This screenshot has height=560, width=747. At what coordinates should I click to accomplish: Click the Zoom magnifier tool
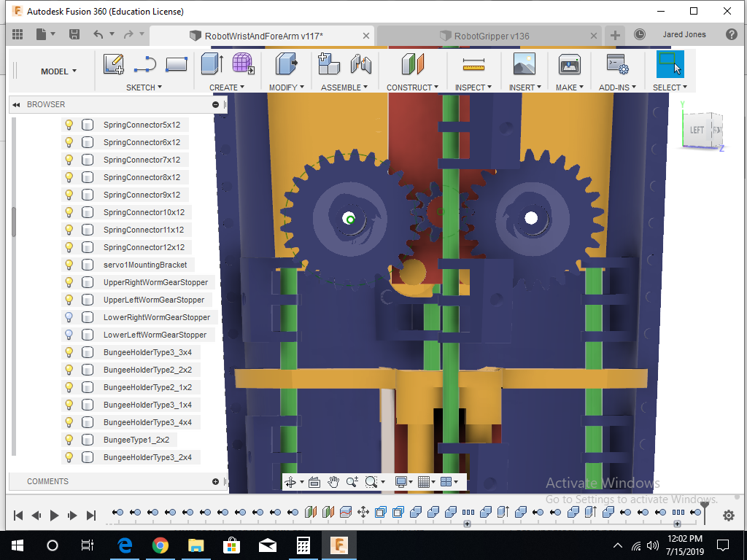(x=352, y=482)
